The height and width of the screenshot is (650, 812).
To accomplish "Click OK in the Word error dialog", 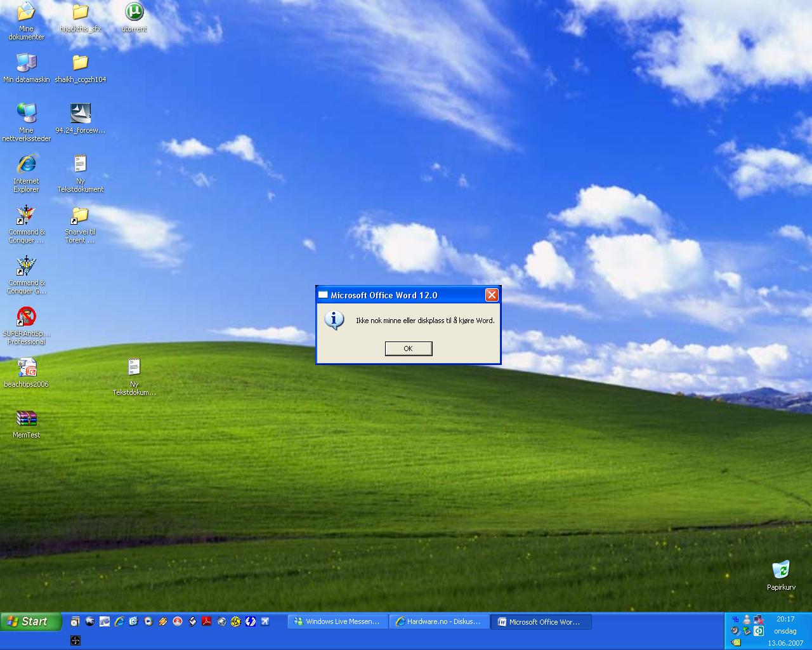I will click(409, 348).
